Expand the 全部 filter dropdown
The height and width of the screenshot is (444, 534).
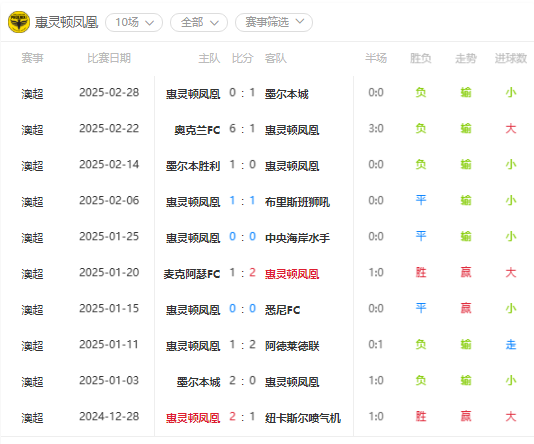point(199,22)
